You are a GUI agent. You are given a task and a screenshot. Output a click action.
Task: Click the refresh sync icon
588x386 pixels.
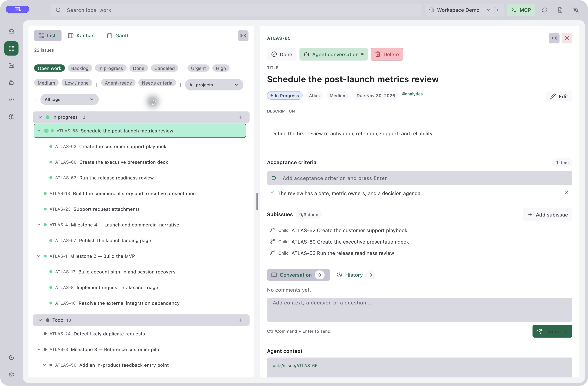pos(545,10)
